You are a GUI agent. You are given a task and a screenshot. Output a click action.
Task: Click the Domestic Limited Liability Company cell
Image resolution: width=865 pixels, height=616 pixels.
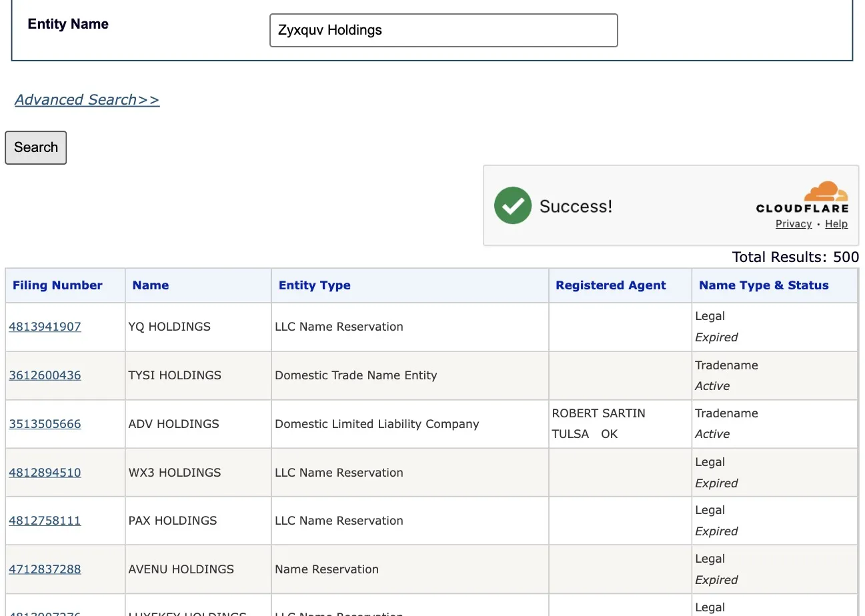click(410, 424)
